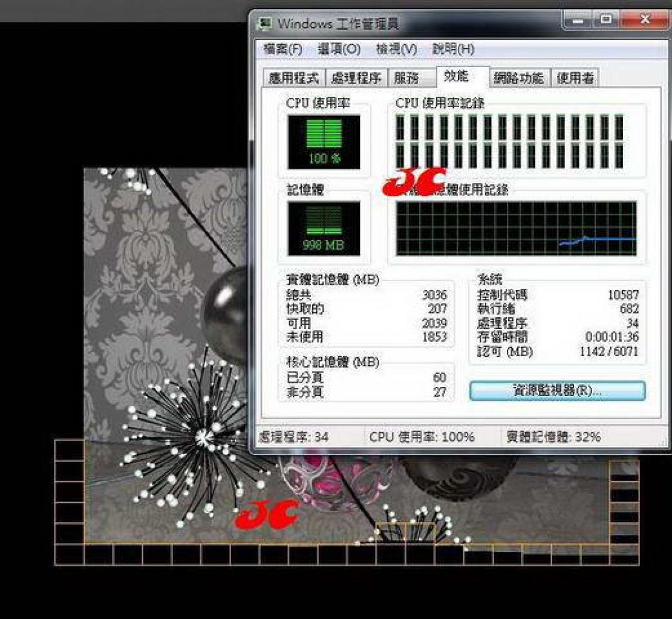Image resolution: width=672 pixels, height=619 pixels.
Task: Open the 檔案(F) menu
Action: click(x=282, y=49)
